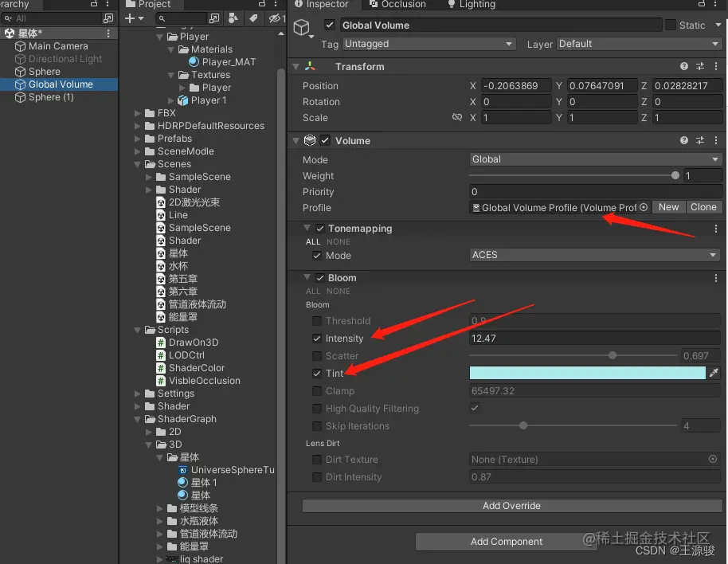Image resolution: width=728 pixels, height=564 pixels.
Task: Toggle Global Volume active checkbox
Action: pyautogui.click(x=329, y=25)
